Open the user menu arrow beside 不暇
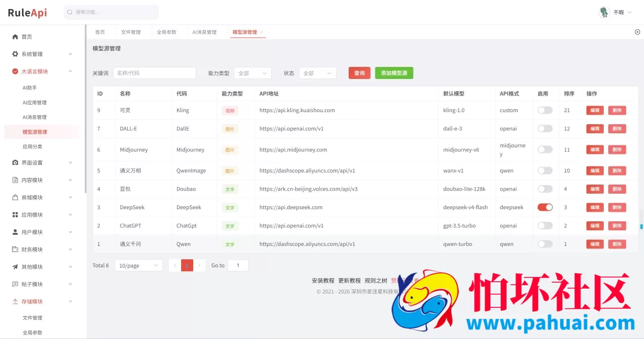 click(629, 12)
